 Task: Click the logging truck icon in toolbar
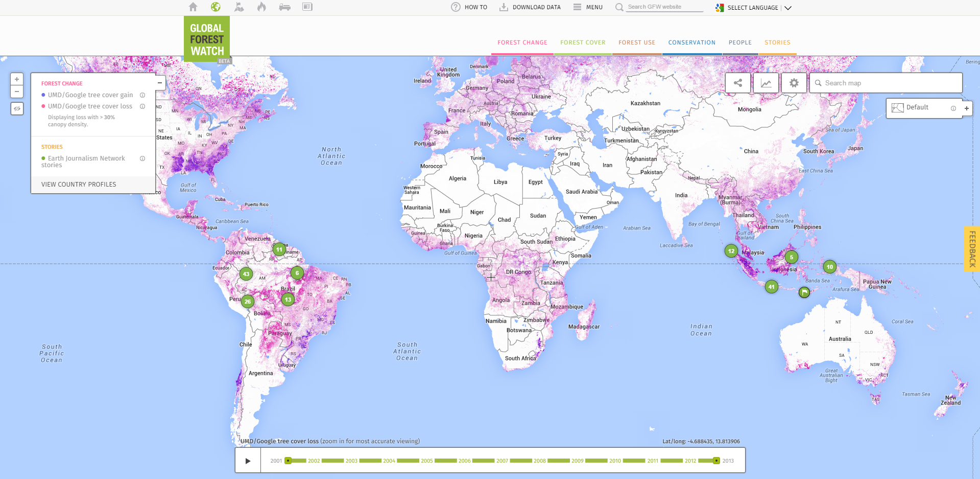284,7
